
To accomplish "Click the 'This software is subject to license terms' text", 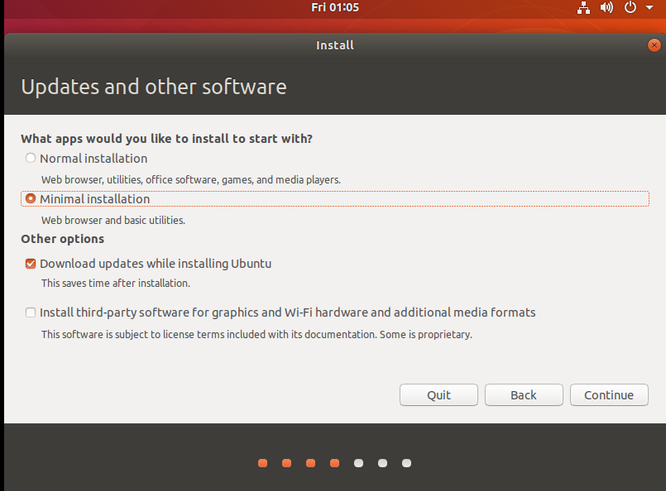I will [x=257, y=335].
